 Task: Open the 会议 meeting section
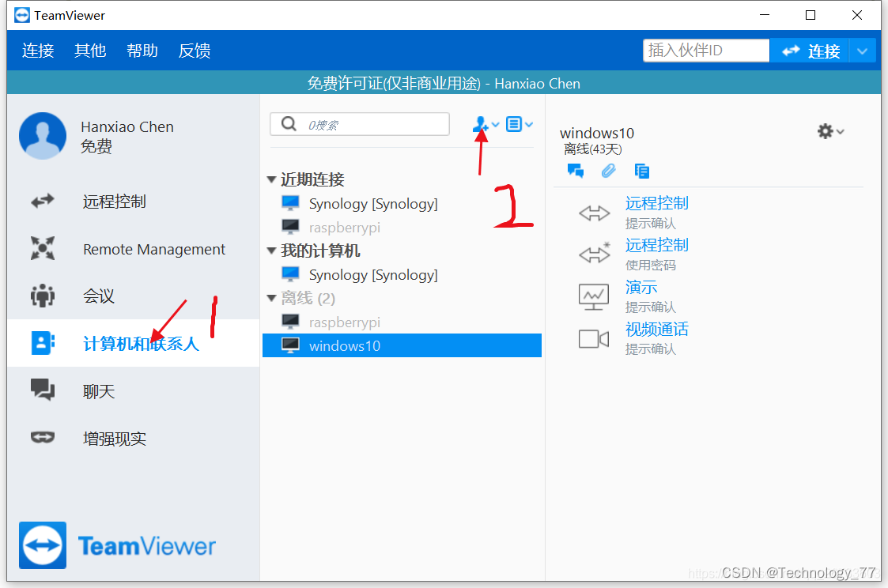[99, 296]
